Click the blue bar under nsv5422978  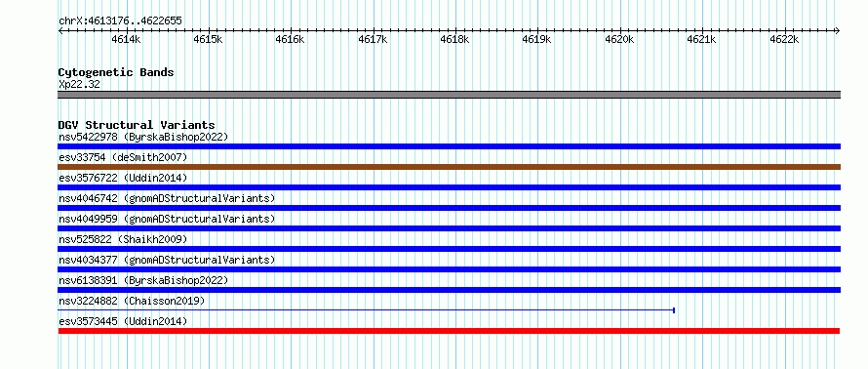tap(449, 146)
